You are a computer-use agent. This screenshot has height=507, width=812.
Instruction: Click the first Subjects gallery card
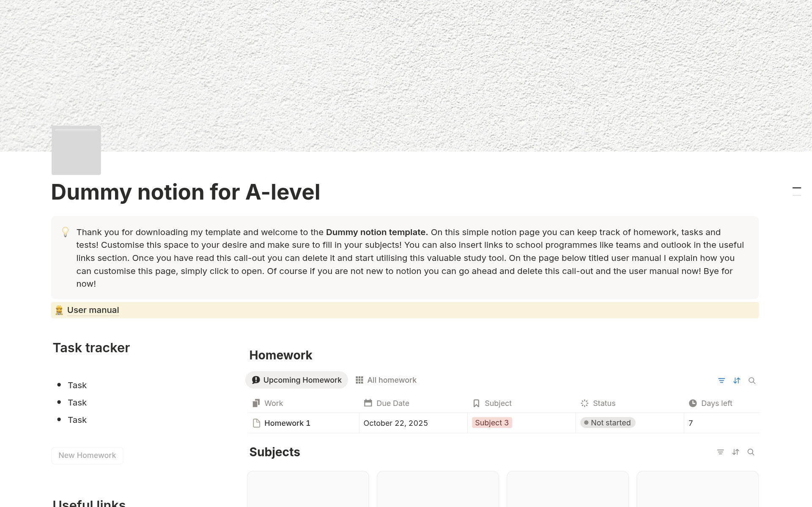308,489
